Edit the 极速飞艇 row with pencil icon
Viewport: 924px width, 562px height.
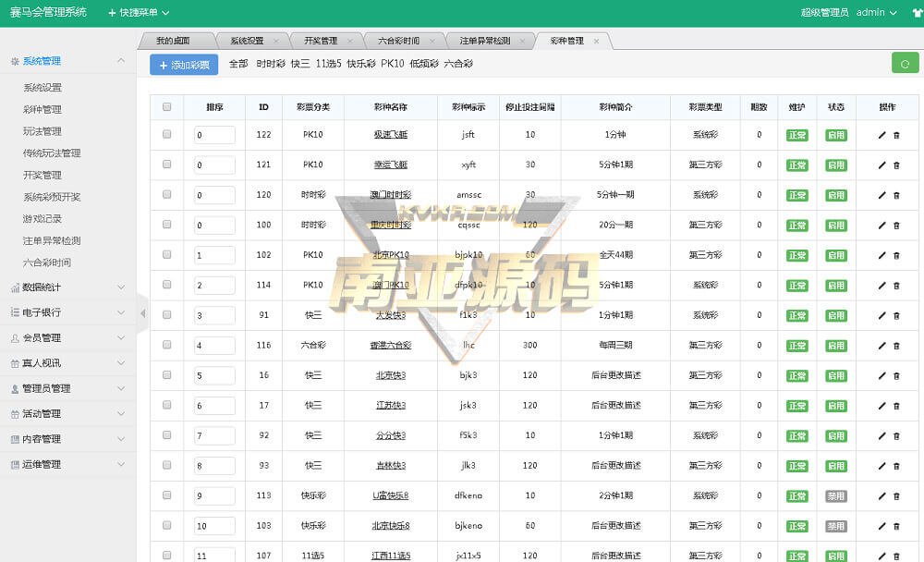881,135
